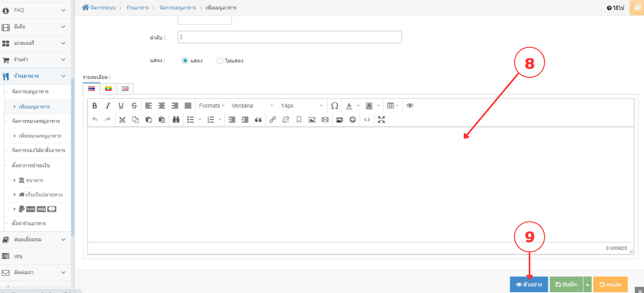This screenshot has width=644, height=293.
Task: Insert special character with Omega icon
Action: 335,105
